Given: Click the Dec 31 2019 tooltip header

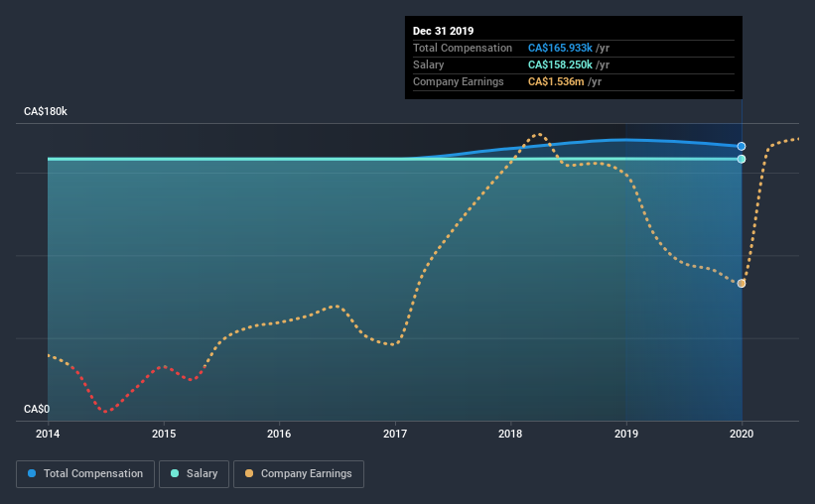Looking at the screenshot, I should coord(444,31).
